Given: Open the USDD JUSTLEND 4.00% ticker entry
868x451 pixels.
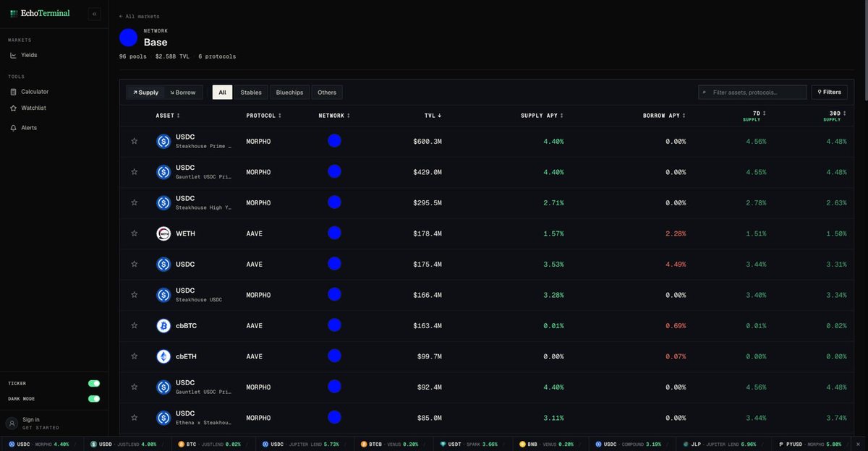Looking at the screenshot, I should coord(123,444).
